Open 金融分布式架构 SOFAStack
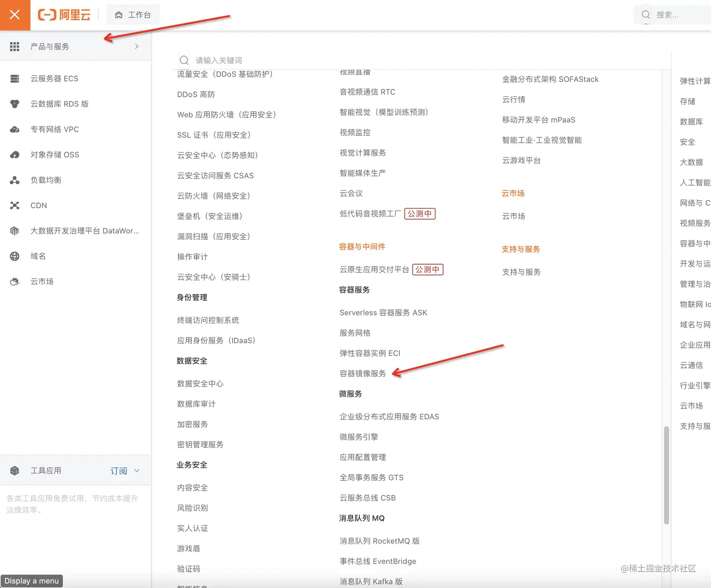The image size is (711, 588). click(550, 79)
